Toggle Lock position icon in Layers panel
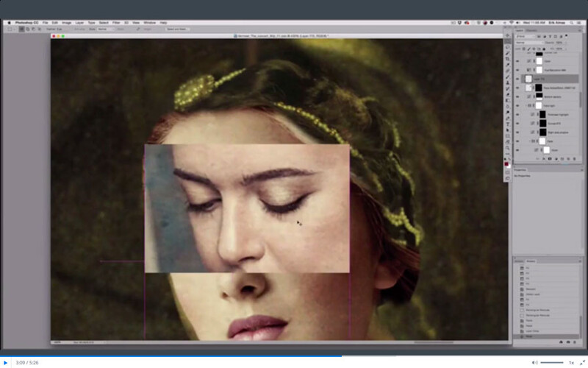The width and height of the screenshot is (588, 368). pos(534,49)
